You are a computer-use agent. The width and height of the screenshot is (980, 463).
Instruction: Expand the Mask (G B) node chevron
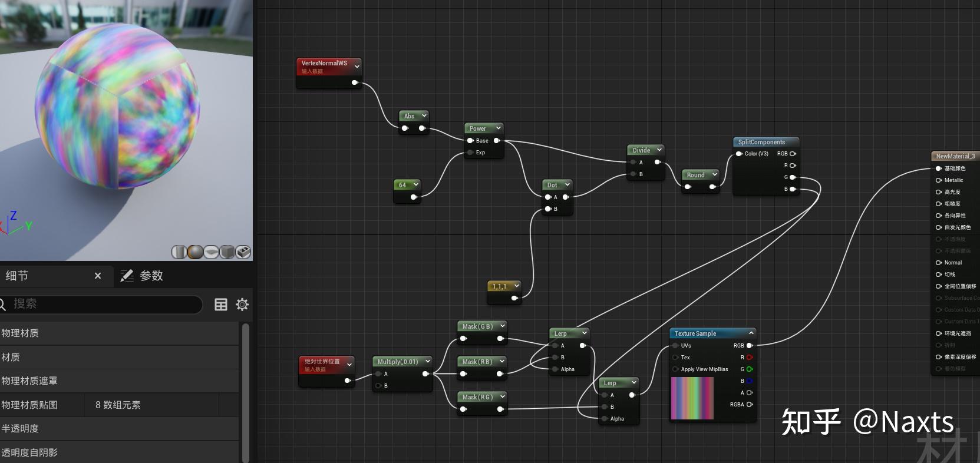click(x=502, y=326)
